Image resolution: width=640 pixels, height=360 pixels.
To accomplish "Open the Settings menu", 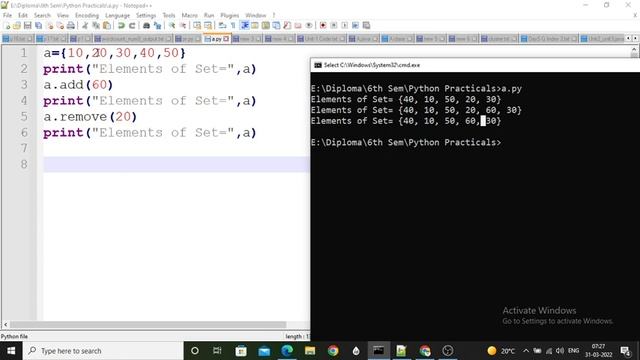I will pos(146,15).
